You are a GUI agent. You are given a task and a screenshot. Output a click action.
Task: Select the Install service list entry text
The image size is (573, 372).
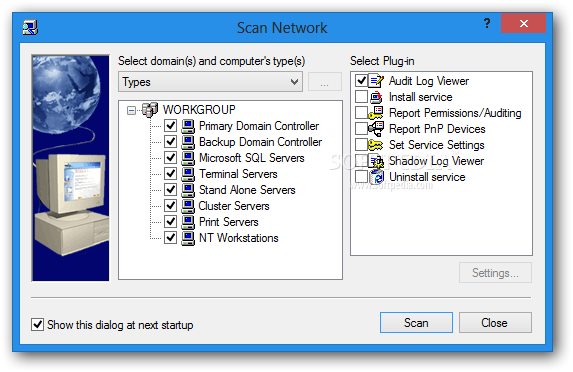tap(421, 97)
